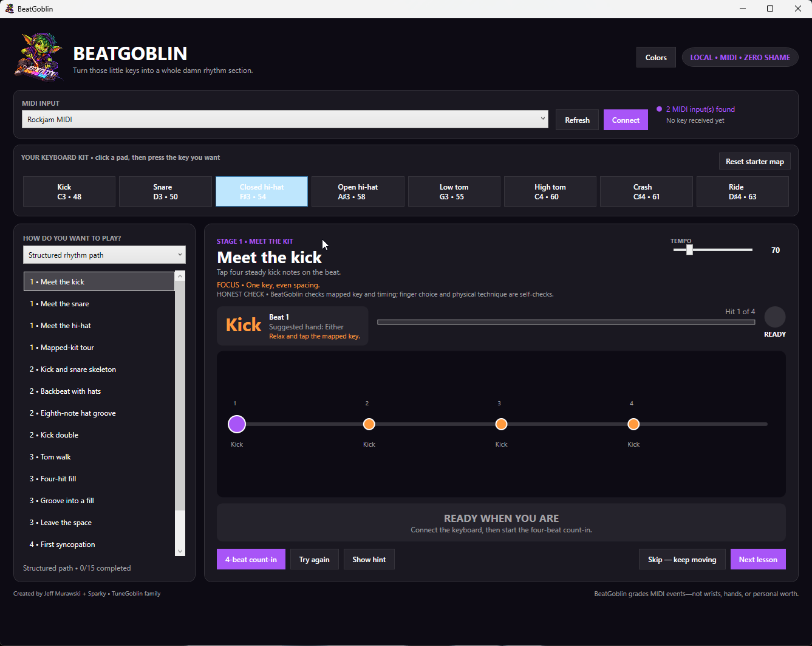The width and height of the screenshot is (812, 646).
Task: Open the MIDI input device dropdown
Action: point(285,120)
